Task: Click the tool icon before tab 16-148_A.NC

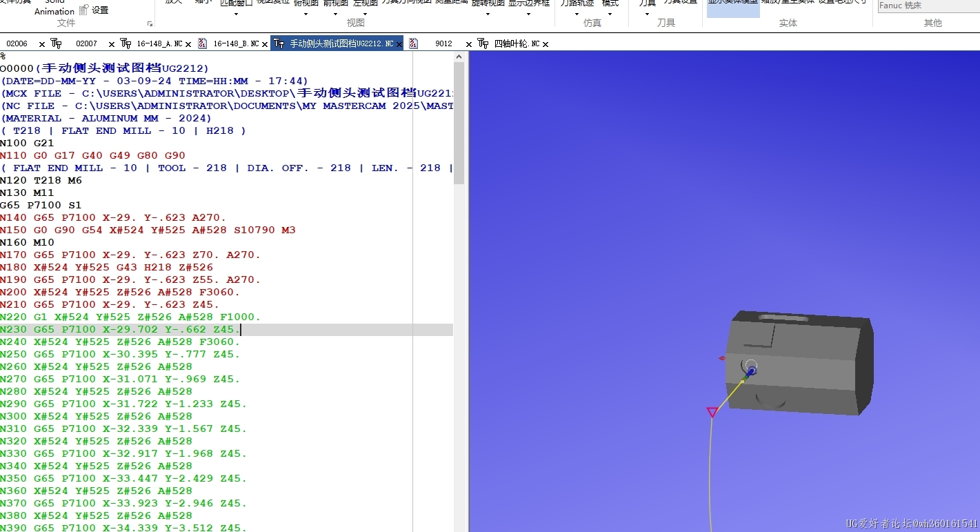Action: (x=126, y=43)
